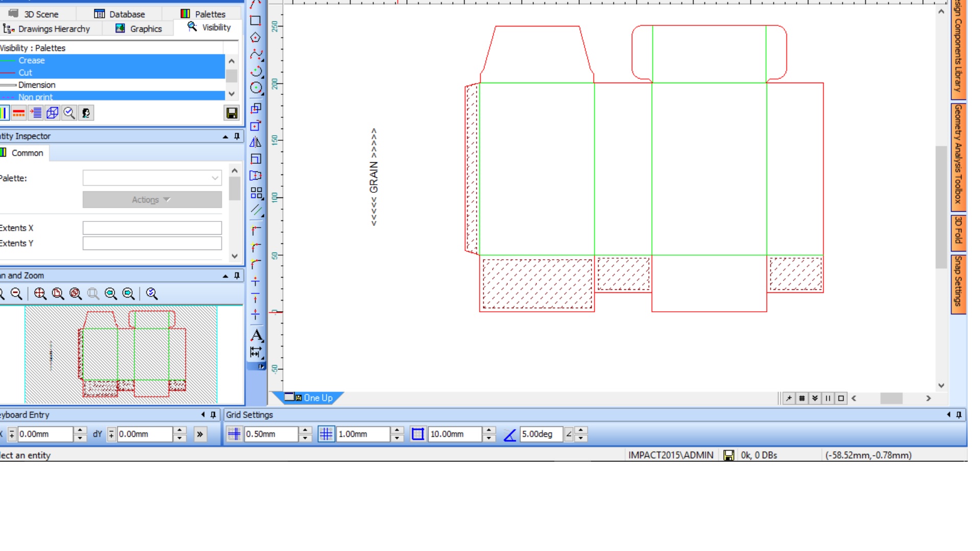
Task: Select the text tool icon
Action: [256, 335]
